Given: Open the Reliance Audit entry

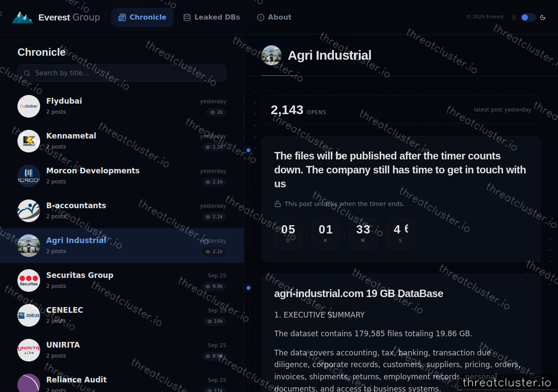Looking at the screenshot, I should click(122, 380).
